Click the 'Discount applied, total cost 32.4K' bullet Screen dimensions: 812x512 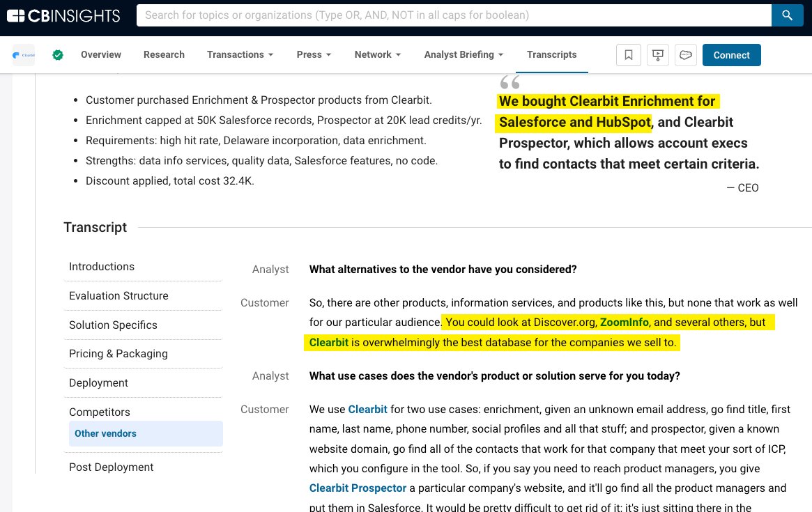click(170, 180)
